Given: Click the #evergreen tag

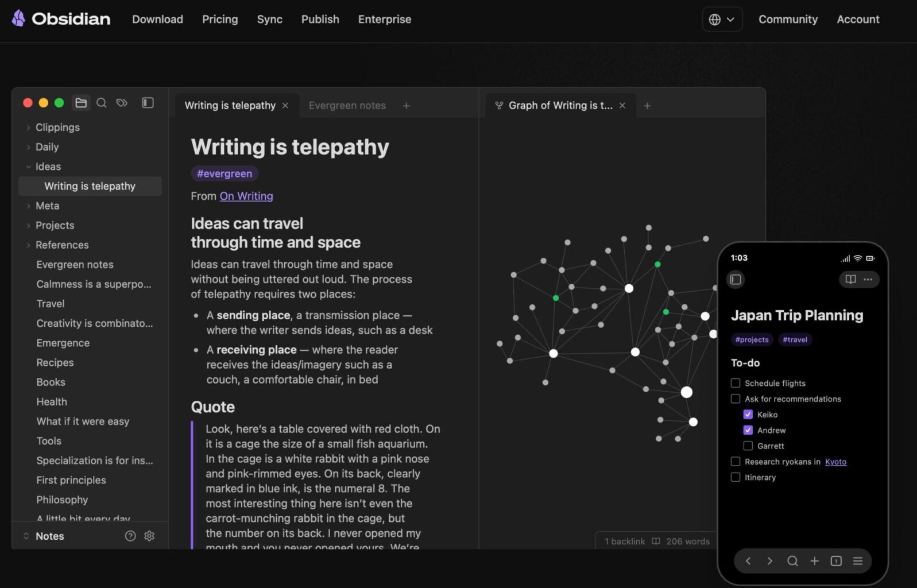Looking at the screenshot, I should click(225, 173).
